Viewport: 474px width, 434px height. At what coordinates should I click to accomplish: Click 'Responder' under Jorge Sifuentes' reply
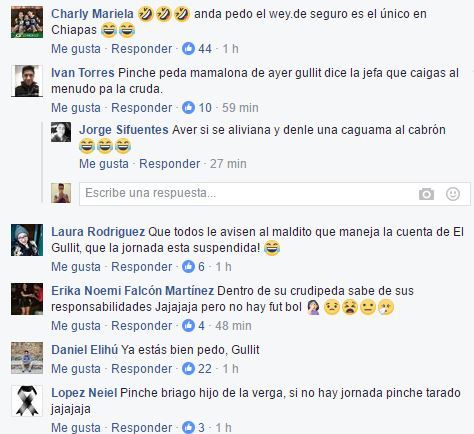click(x=170, y=164)
